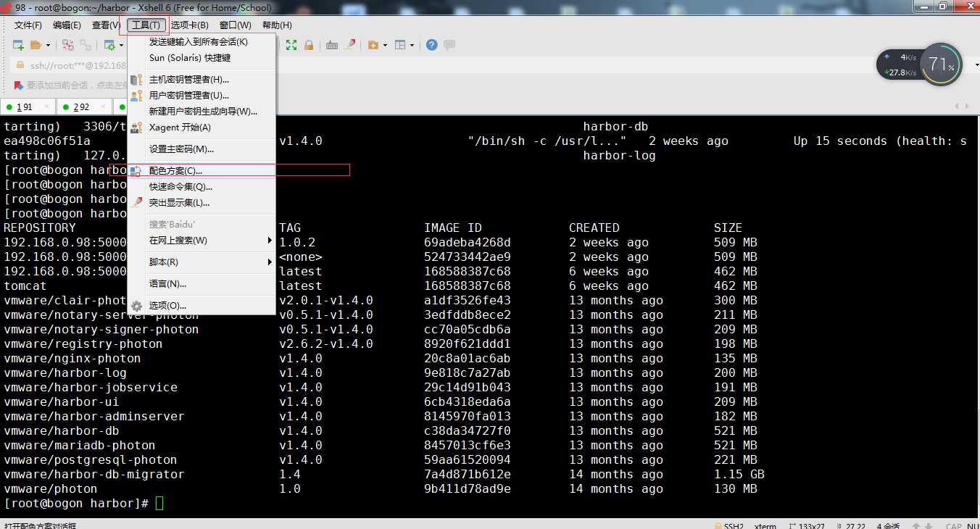Click the 1.15 GB size value
The image size is (980, 529).
point(739,474)
